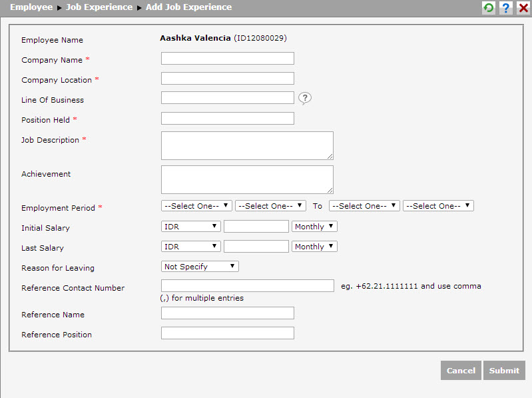The width and height of the screenshot is (532, 398).
Task: Open help via the blue question mark icon
Action: click(506, 7)
